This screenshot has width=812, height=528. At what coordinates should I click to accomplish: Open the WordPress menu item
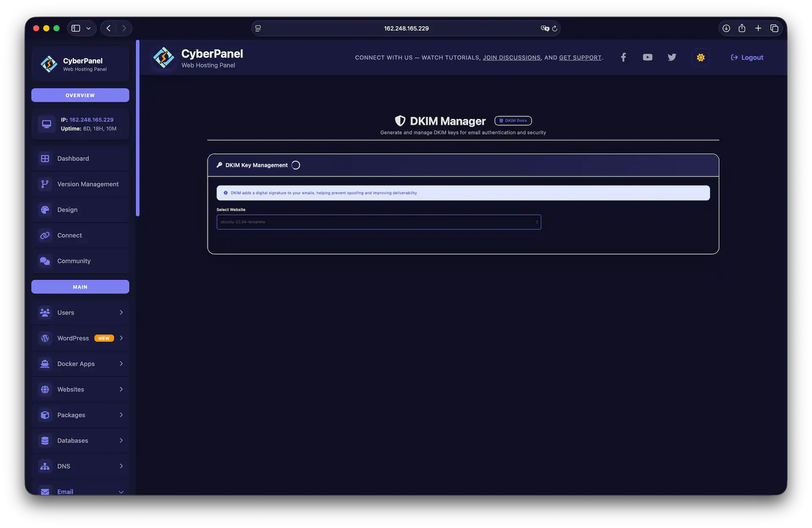pos(73,338)
